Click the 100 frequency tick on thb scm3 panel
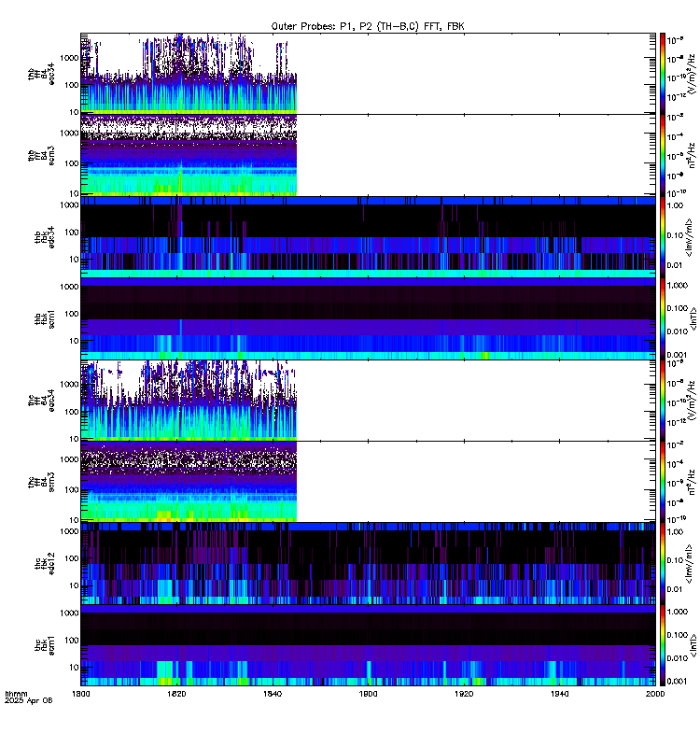The image size is (700, 747). tap(72, 162)
